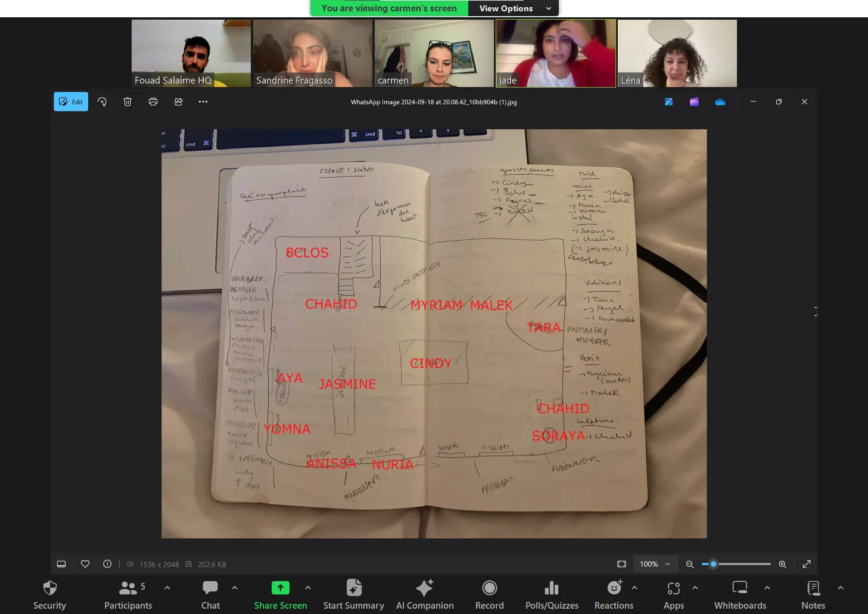This screenshot has width=868, height=614.
Task: Open the Participants panel
Action: 128,595
